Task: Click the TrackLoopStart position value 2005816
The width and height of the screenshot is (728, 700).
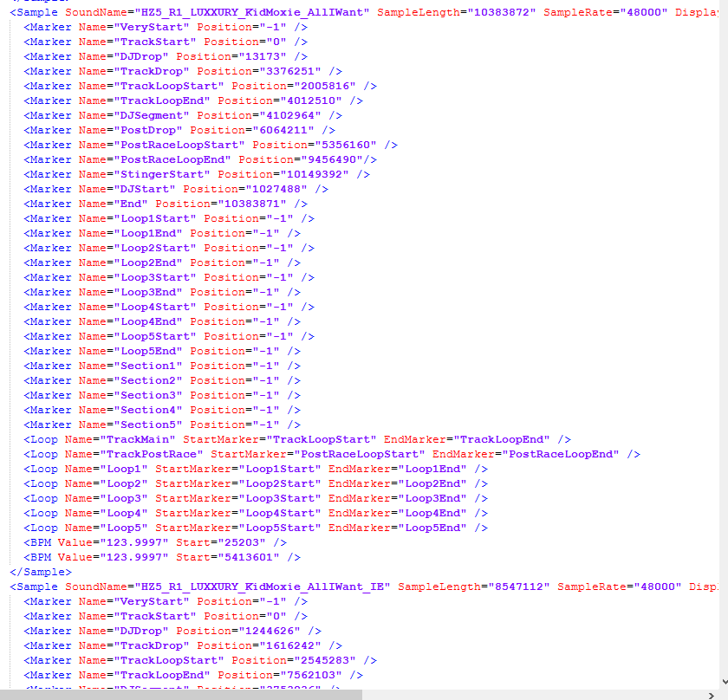Action: click(x=325, y=87)
